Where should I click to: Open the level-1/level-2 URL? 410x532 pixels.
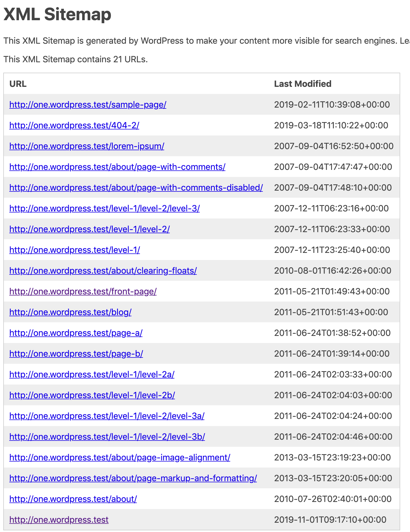point(89,229)
